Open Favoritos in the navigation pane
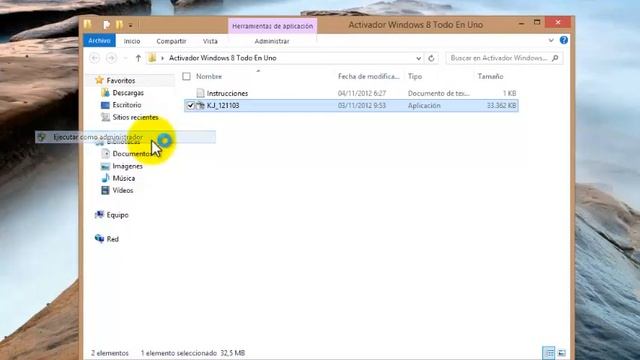 click(x=121, y=80)
